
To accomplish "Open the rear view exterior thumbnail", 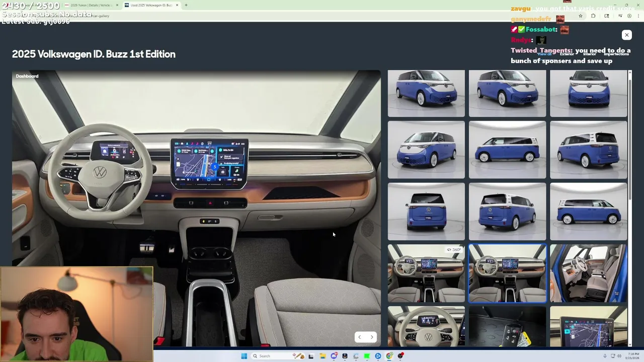I will pos(426,211).
